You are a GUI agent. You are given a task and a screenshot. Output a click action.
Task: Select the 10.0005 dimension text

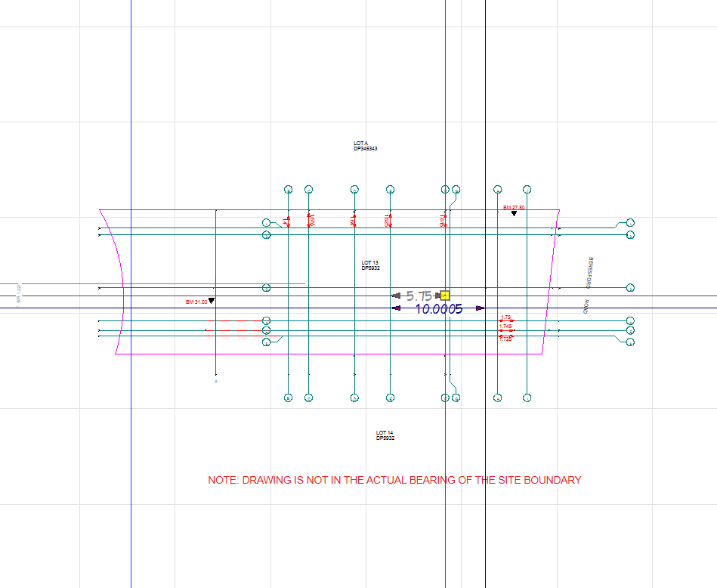[x=438, y=308]
